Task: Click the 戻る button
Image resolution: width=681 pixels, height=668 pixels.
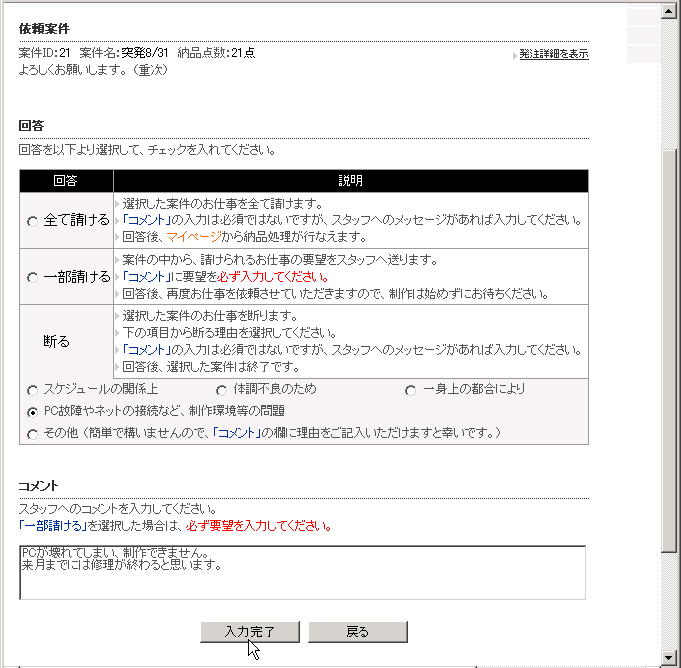Action: 357,632
